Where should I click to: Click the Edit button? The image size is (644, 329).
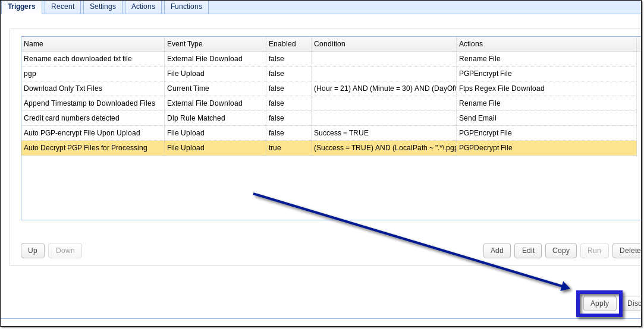527,251
